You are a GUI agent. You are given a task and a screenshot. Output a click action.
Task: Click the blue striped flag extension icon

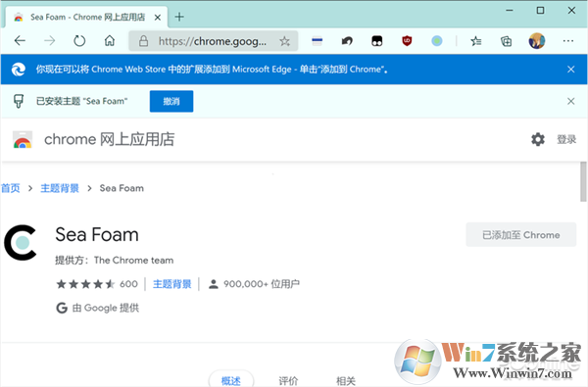[317, 41]
